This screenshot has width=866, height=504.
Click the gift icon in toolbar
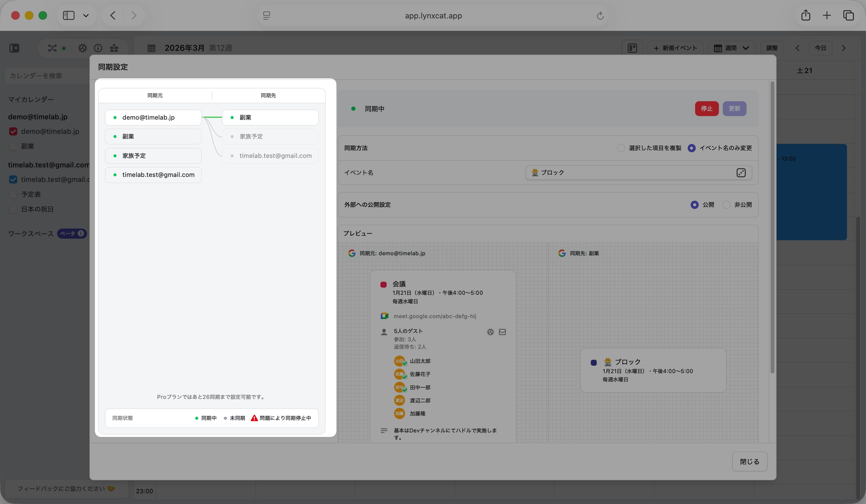pyautogui.click(x=114, y=48)
